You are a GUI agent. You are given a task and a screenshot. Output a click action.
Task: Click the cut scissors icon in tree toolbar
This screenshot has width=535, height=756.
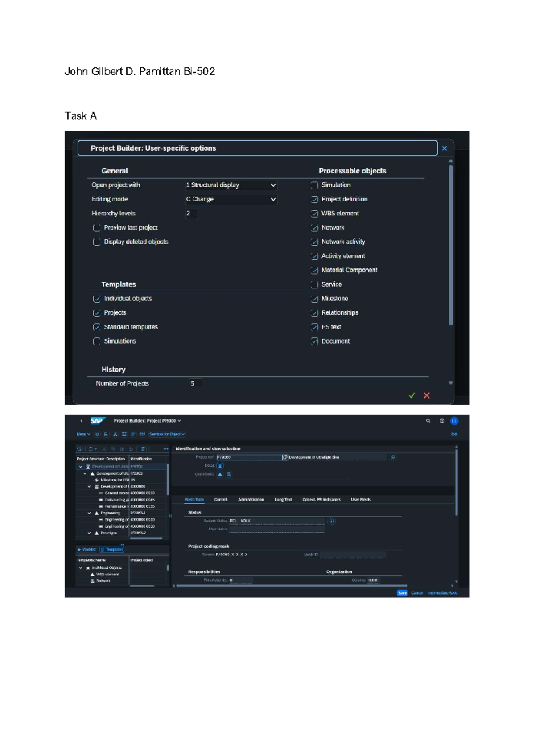(x=104, y=449)
